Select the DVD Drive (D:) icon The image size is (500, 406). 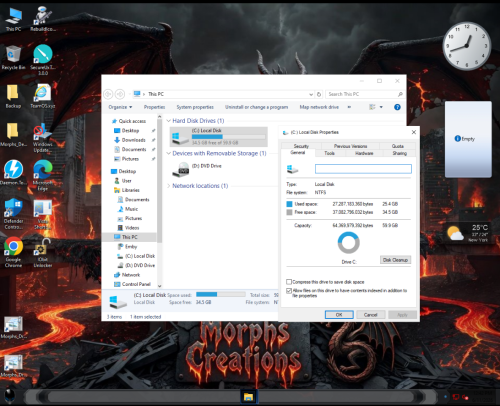click(180, 170)
